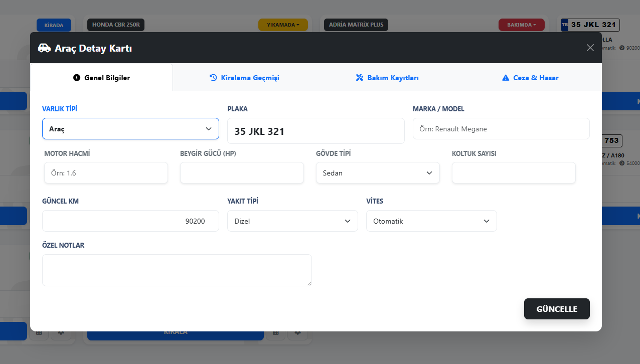Edit the Güncel KM field
Viewport: 640px width, 364px height.
click(130, 221)
